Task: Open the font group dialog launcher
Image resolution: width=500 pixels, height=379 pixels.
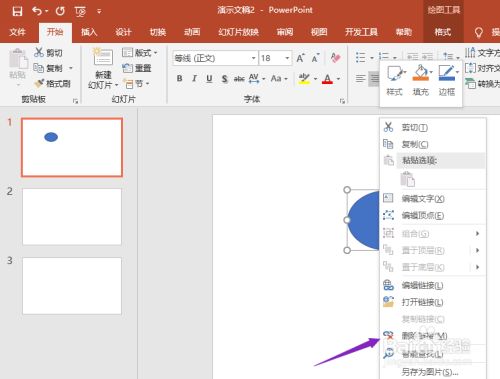Action: click(x=342, y=101)
